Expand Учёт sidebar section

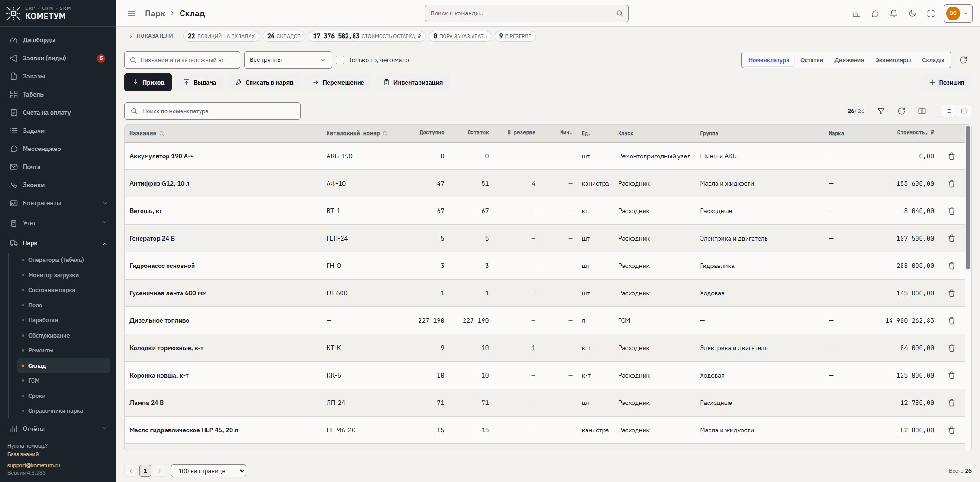click(58, 223)
